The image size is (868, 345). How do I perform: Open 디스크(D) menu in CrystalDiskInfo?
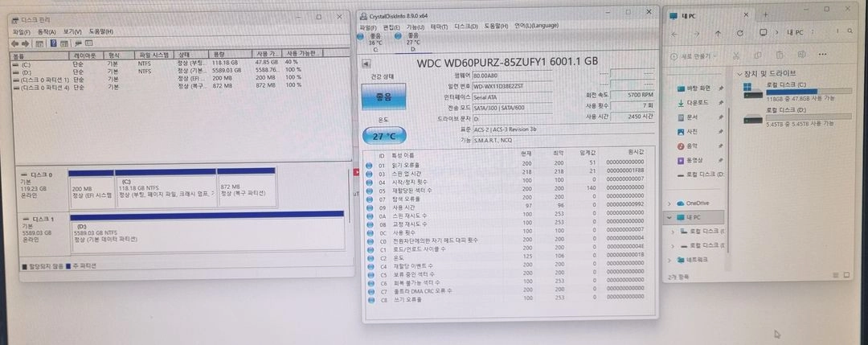[466, 26]
